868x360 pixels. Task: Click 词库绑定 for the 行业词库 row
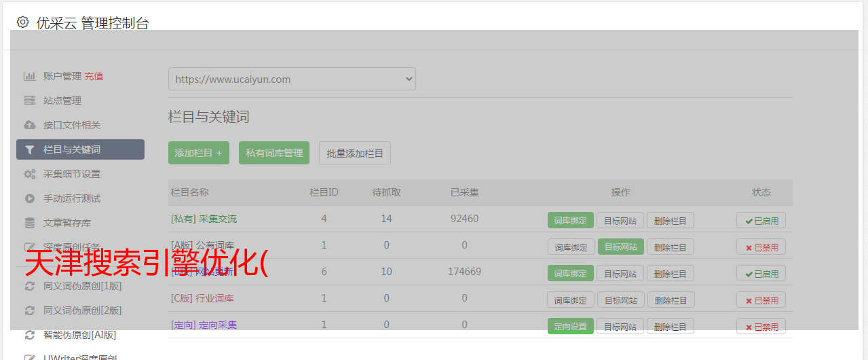coord(571,300)
